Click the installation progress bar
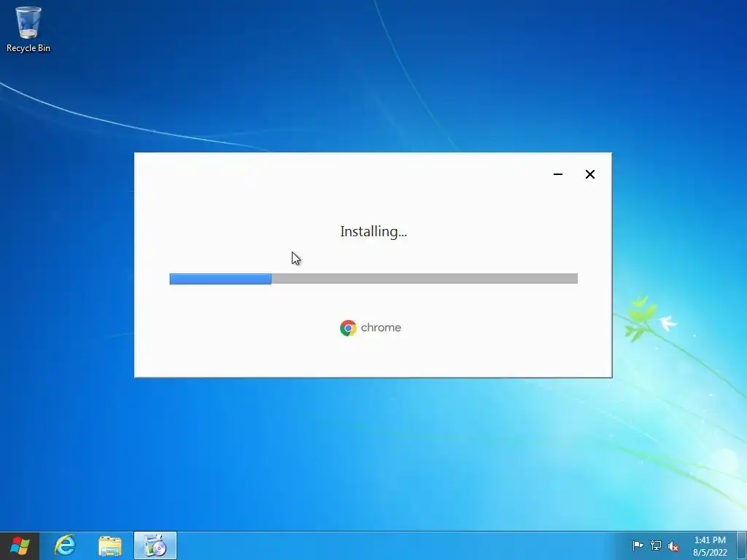This screenshot has width=747, height=560. point(373,279)
